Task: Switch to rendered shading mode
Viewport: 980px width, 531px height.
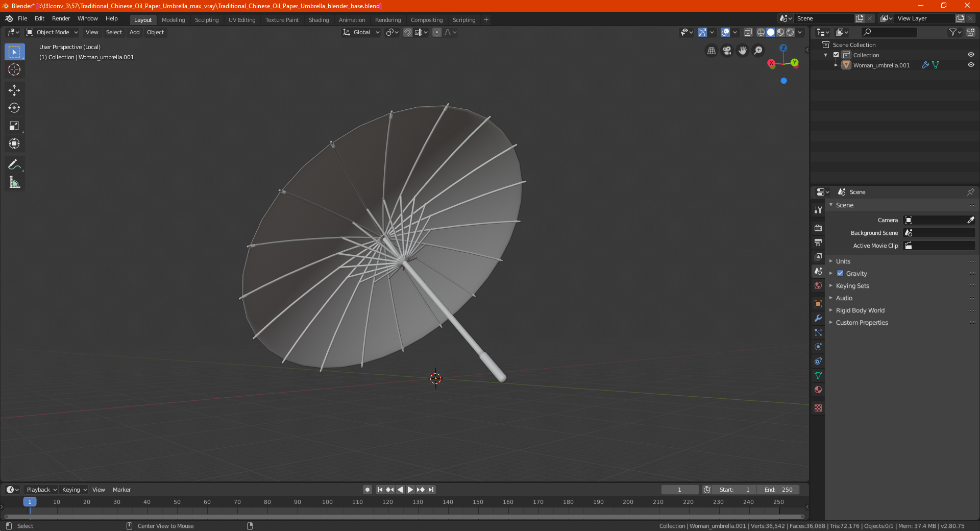Action: (x=790, y=32)
